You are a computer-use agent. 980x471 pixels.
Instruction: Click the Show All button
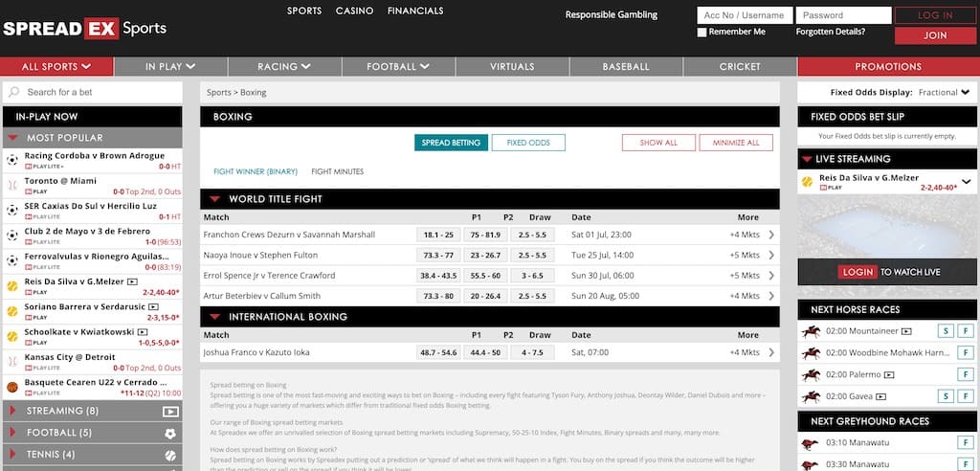click(x=658, y=143)
